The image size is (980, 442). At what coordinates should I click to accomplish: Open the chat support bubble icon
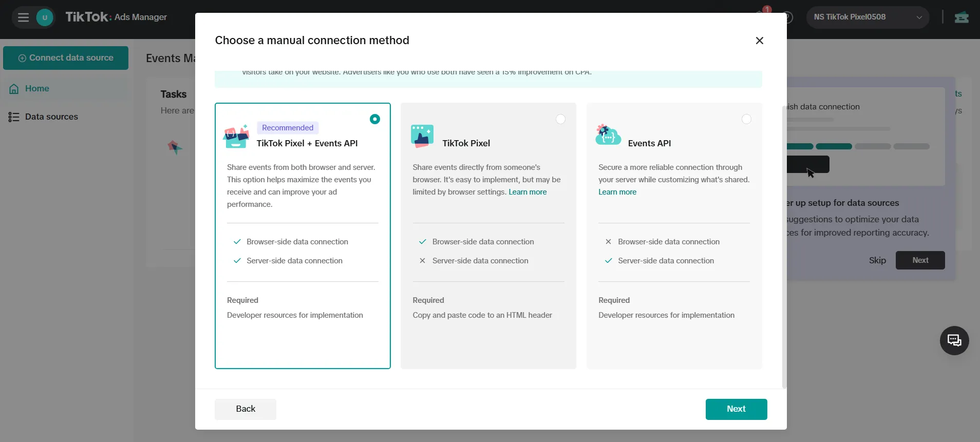click(x=954, y=340)
